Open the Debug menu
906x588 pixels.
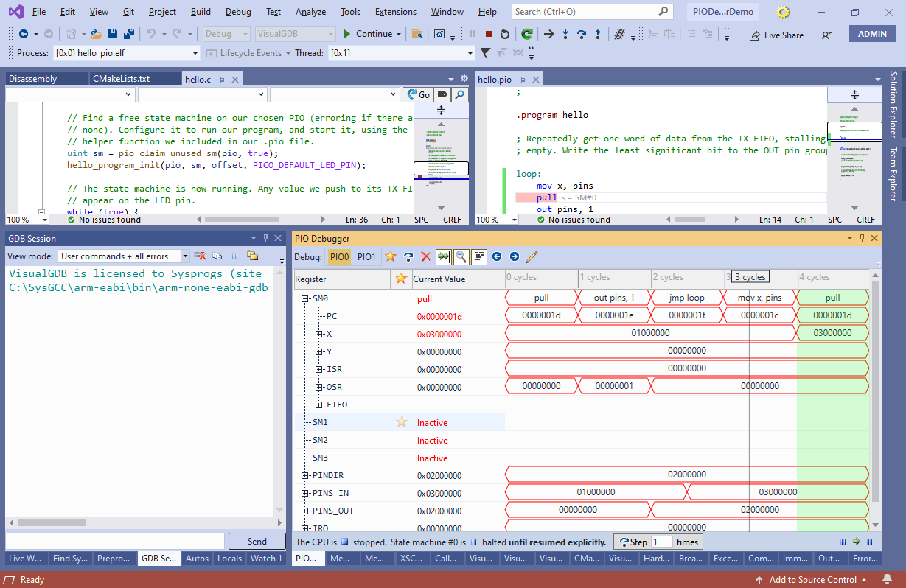pos(238,12)
